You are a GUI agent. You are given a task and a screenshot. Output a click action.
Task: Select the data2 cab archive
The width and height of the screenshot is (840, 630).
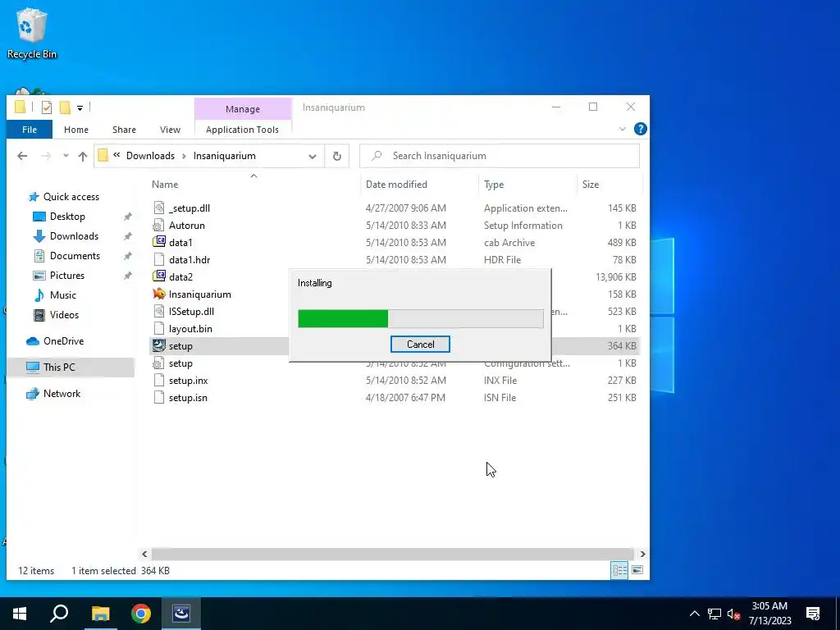coord(180,277)
